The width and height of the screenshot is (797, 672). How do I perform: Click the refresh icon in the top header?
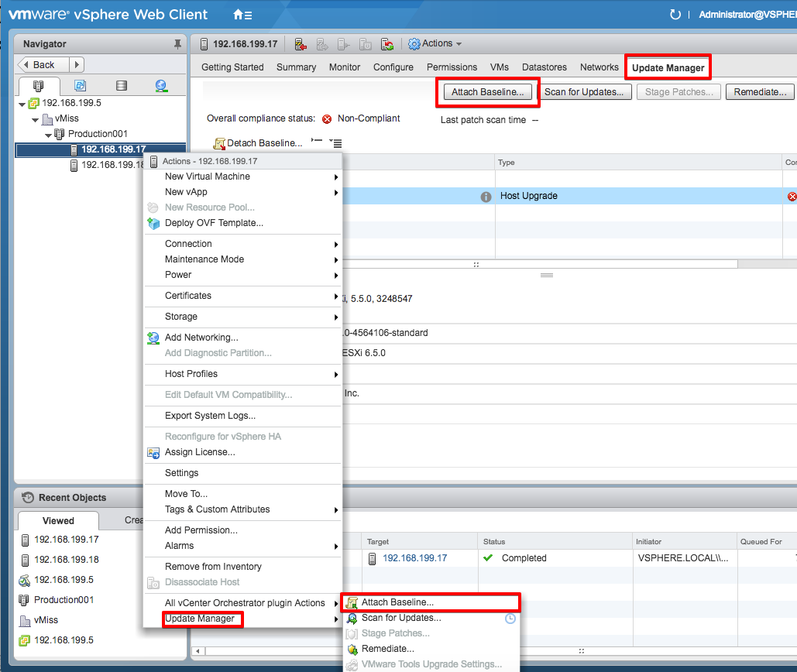(x=675, y=14)
